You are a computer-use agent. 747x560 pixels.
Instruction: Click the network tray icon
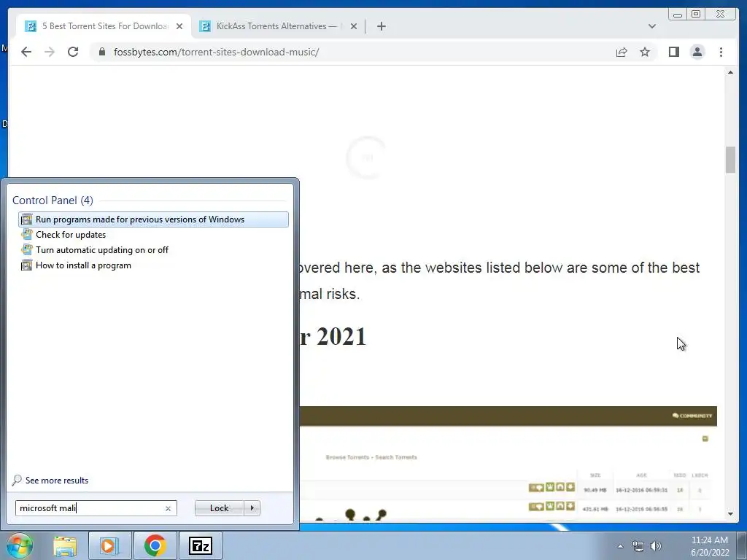click(x=638, y=546)
